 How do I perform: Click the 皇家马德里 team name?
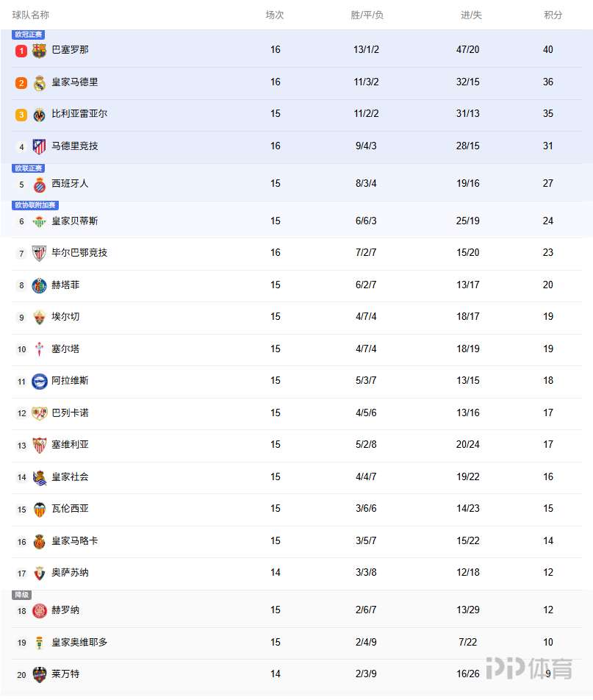point(74,82)
